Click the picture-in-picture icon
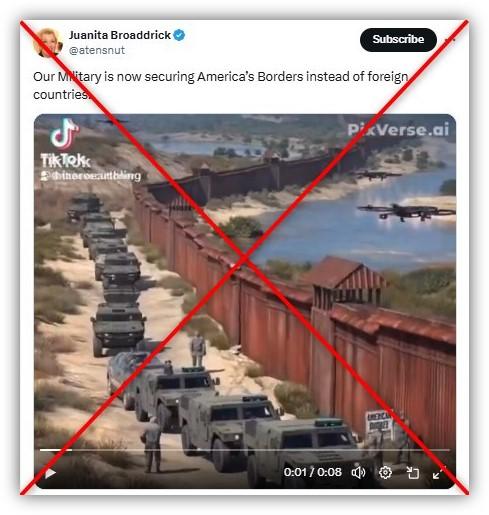The width and height of the screenshot is (489, 515). tap(412, 472)
